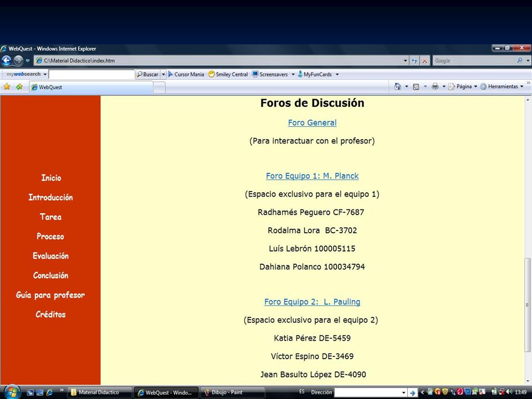Click the browser Forward arrow button
Screen dimensions: 532x399
(18, 61)
